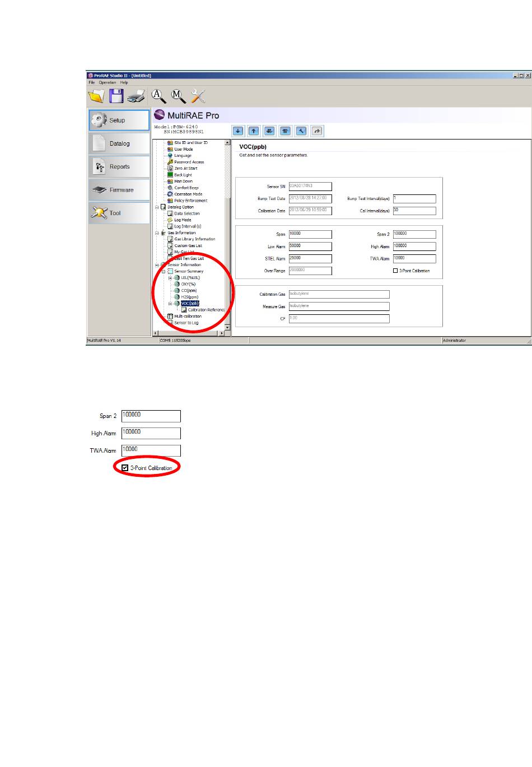
Task: Click the multiple up arrows upload-all button
Action: [286, 131]
